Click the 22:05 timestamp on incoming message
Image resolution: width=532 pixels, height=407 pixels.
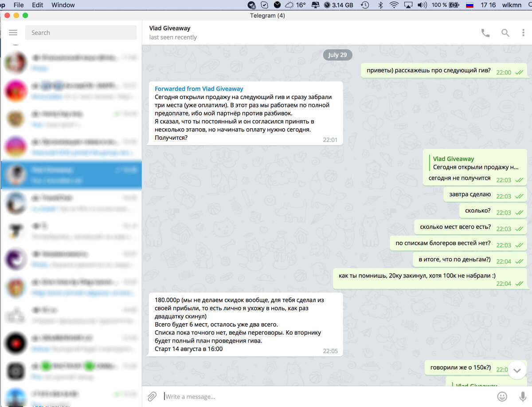pyautogui.click(x=330, y=351)
